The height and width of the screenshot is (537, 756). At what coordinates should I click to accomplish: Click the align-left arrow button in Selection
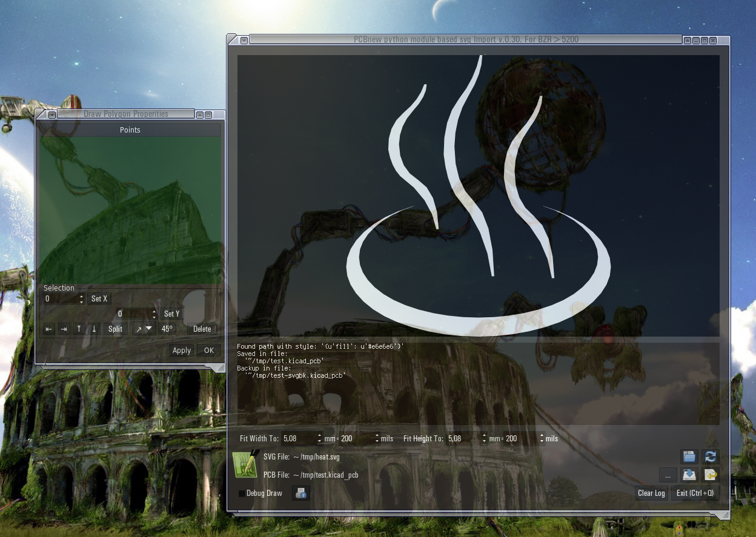point(50,329)
